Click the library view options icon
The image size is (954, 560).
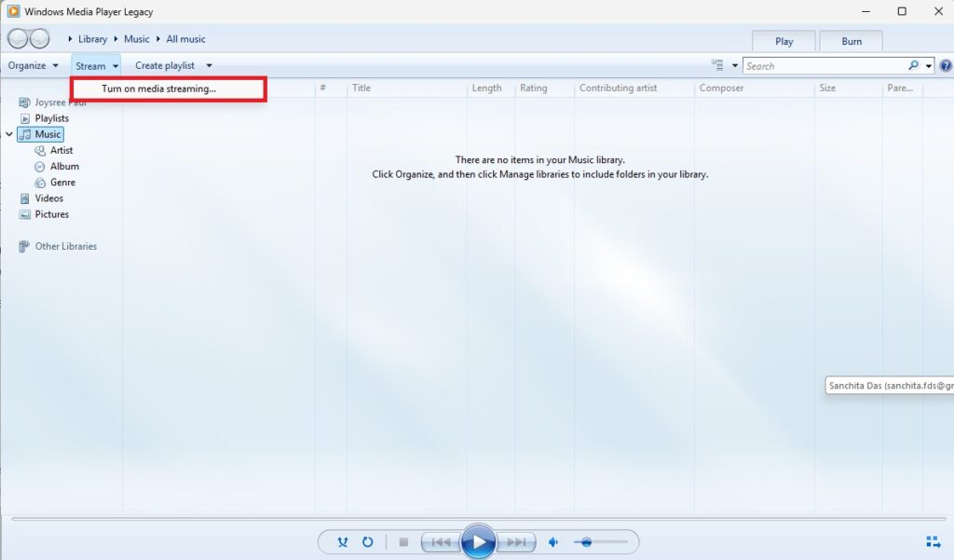click(x=719, y=65)
